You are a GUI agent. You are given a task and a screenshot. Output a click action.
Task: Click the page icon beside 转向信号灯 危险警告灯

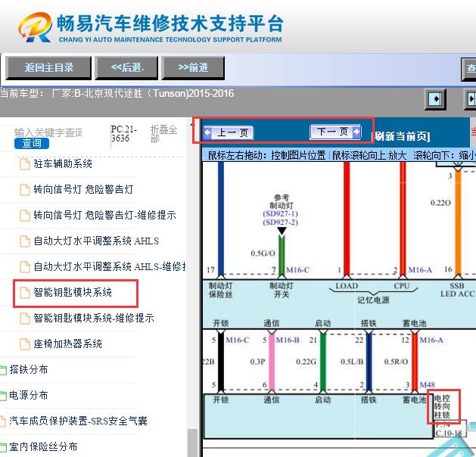[x=24, y=190]
